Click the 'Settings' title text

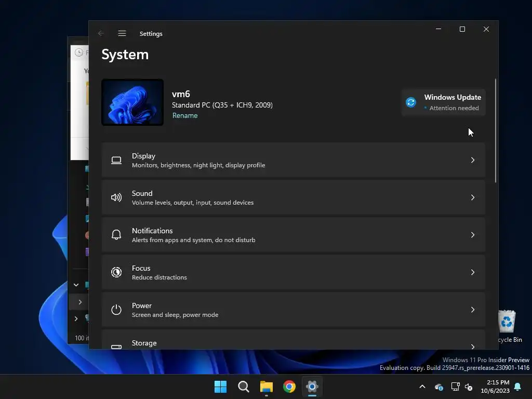tap(151, 34)
